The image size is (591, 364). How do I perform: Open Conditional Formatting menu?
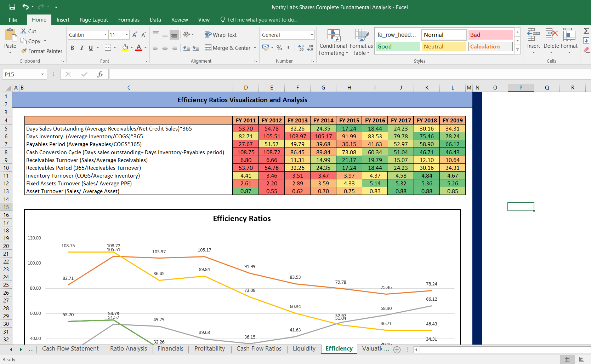pos(333,42)
